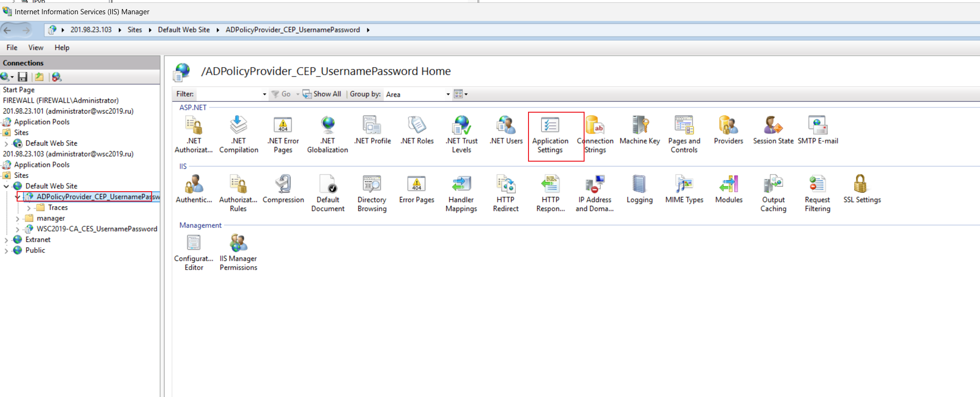Open Configuration Editor icon
Viewport: 980px width, 397px height.
[x=194, y=252]
